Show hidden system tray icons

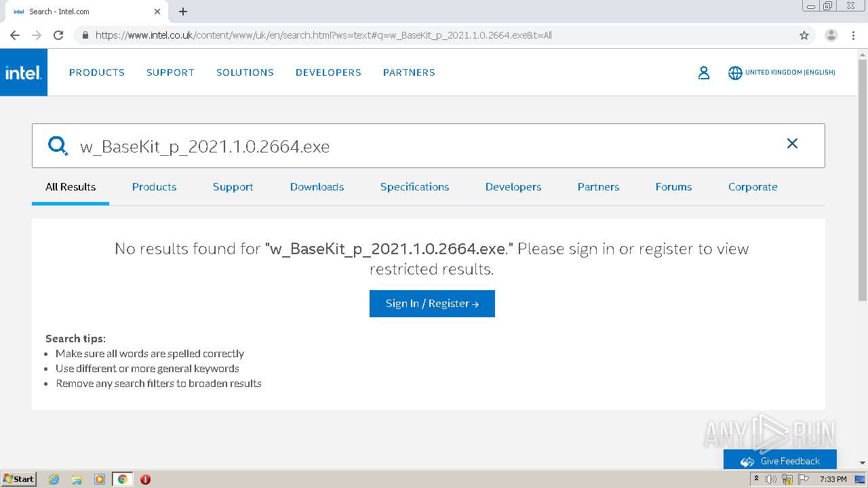[756, 479]
